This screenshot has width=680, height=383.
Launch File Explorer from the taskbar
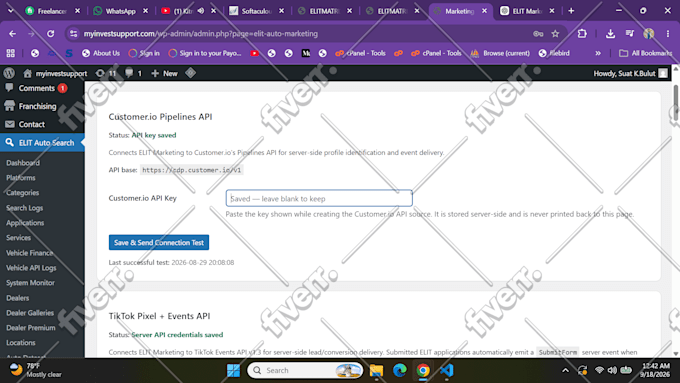376,370
